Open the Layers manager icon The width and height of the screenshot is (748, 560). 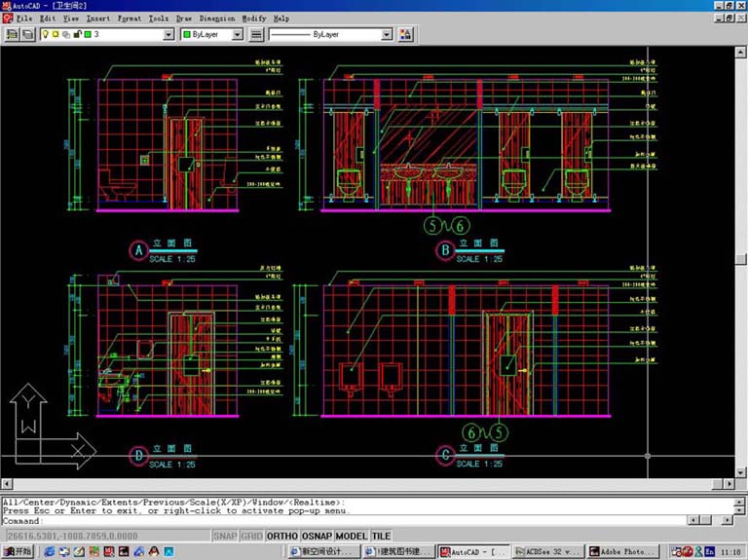(27, 34)
